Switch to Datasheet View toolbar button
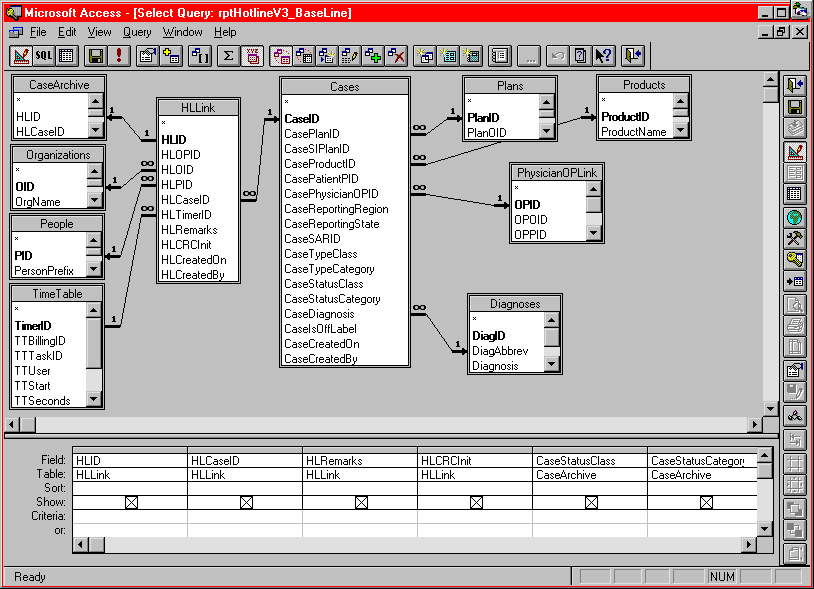This screenshot has width=814, height=589. coord(66,56)
